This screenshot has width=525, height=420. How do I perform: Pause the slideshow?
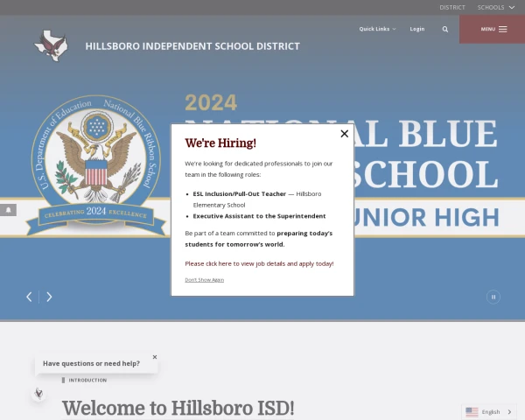493,297
